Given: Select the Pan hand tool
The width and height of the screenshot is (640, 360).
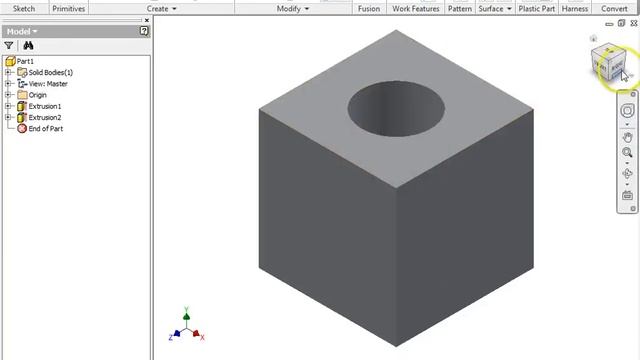Looking at the screenshot, I should click(627, 137).
